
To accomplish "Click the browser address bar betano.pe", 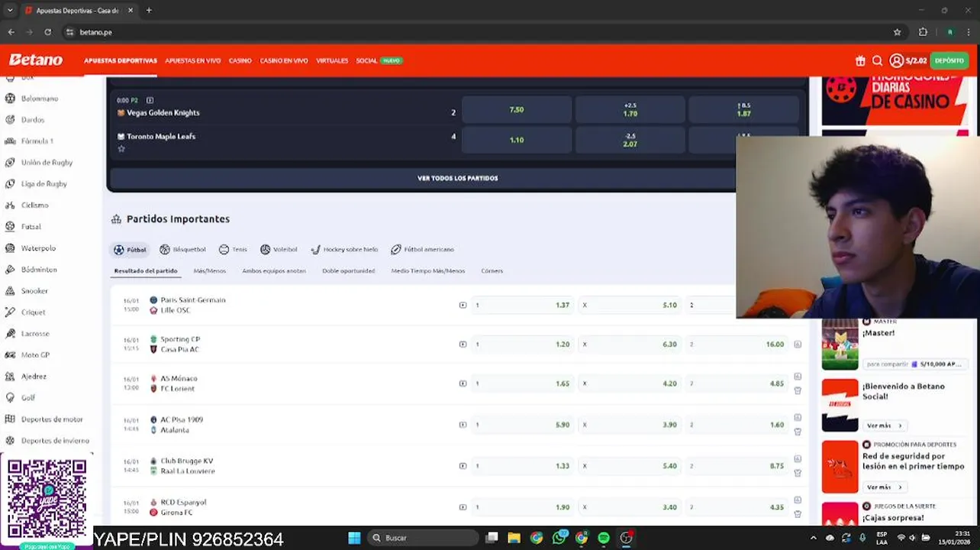I will point(96,32).
